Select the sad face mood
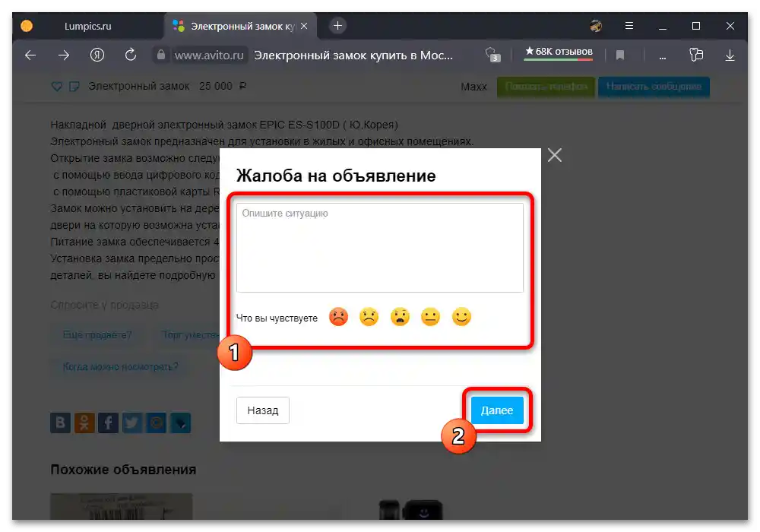The image size is (760, 532). pos(369,317)
